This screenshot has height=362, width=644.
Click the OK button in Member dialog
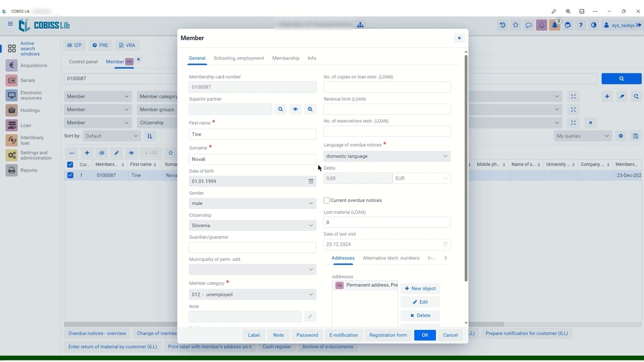coord(425,335)
